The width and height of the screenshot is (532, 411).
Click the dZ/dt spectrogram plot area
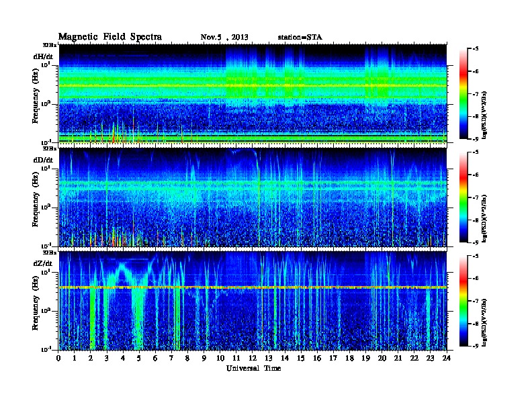click(x=253, y=301)
